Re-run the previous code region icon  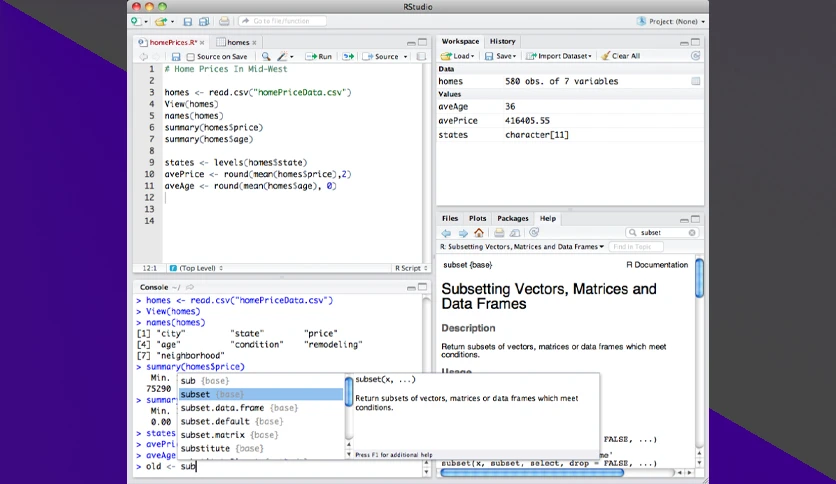click(x=348, y=57)
